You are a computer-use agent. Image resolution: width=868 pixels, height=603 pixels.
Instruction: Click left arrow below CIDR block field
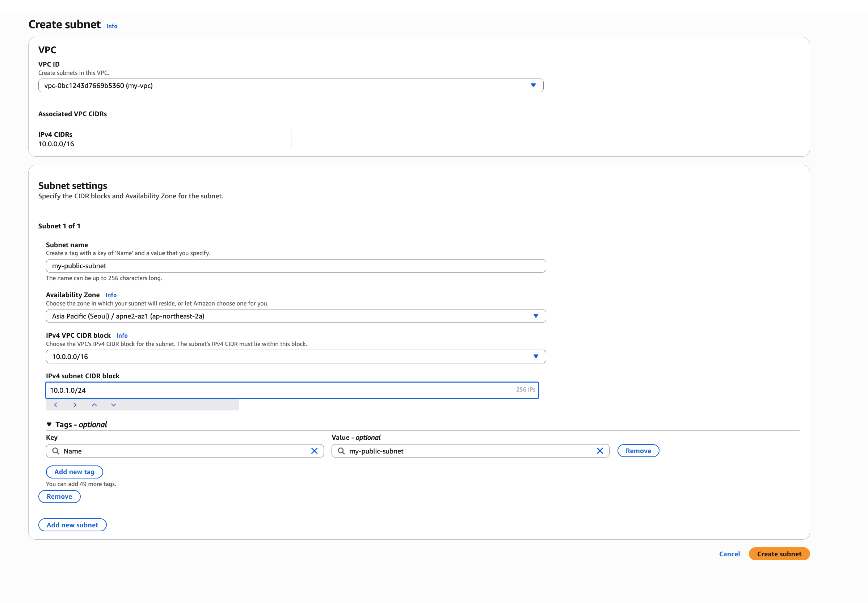click(x=55, y=405)
